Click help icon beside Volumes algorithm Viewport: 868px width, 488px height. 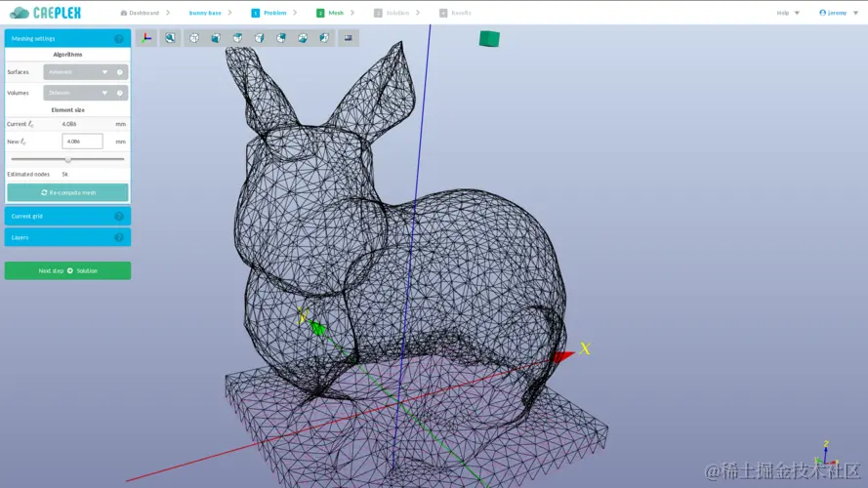click(120, 94)
